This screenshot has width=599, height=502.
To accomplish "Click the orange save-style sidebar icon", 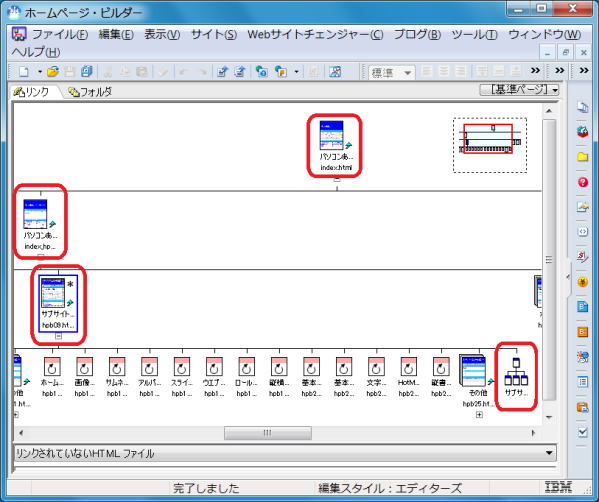I will [x=582, y=407].
